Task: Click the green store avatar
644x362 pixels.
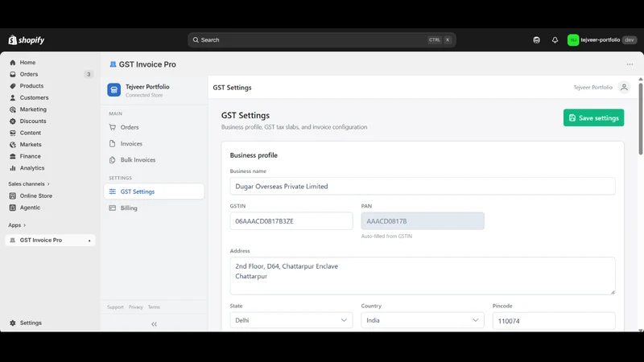Action: [573, 39]
